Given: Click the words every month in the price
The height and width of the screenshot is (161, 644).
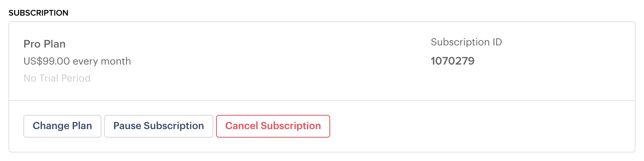Looking at the screenshot, I should pyautogui.click(x=102, y=61).
